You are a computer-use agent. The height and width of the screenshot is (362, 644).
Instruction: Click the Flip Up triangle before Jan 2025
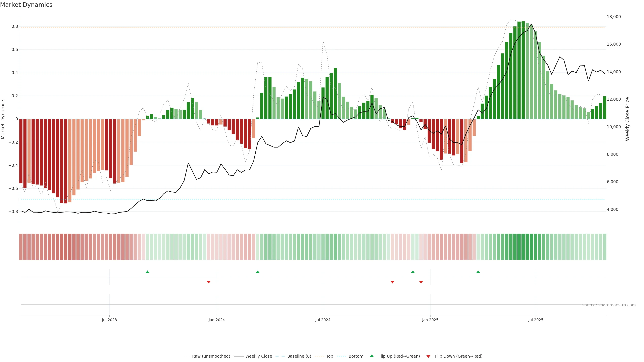pos(413,272)
